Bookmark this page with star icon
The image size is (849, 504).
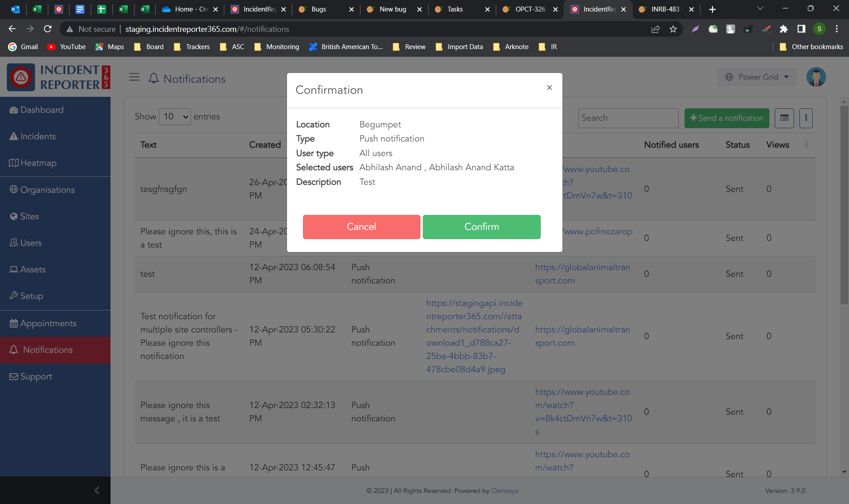(x=673, y=29)
